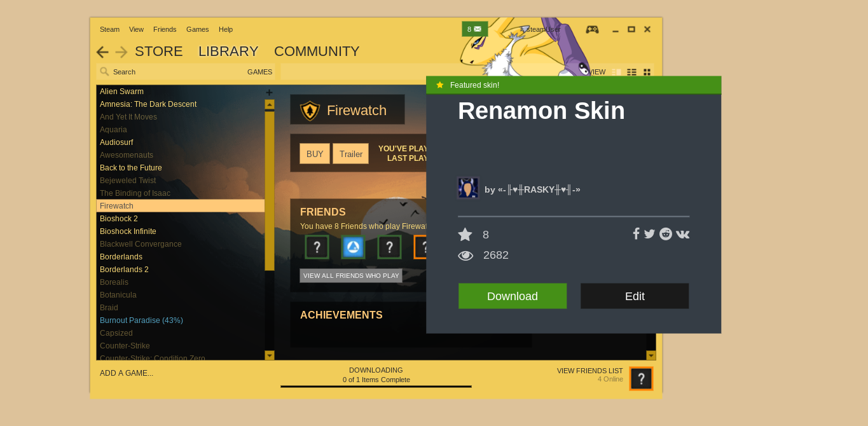The width and height of the screenshot is (868, 426).
Task: Select Bejeweled Twist in the list
Action: 181,181
